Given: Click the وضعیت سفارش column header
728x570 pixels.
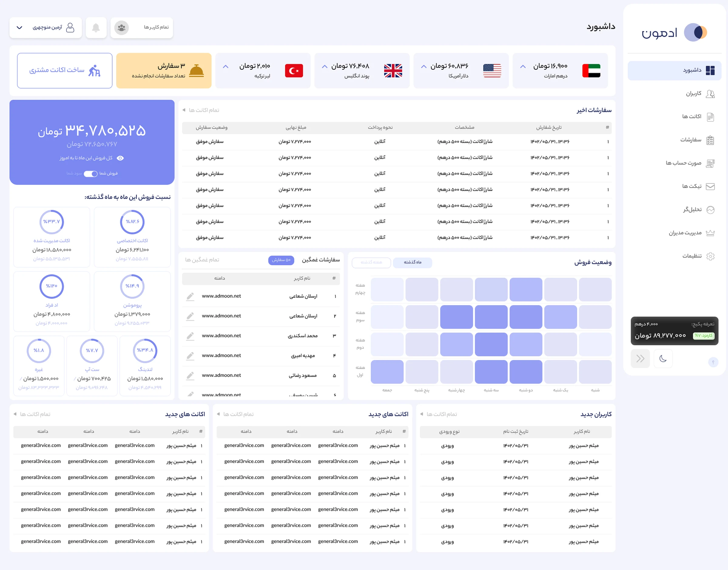Looking at the screenshot, I should (x=212, y=127).
